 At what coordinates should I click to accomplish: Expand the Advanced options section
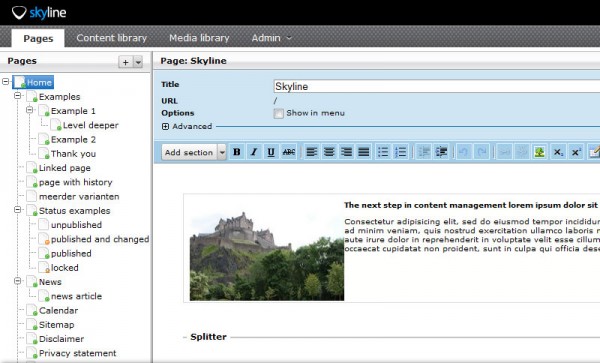165,127
